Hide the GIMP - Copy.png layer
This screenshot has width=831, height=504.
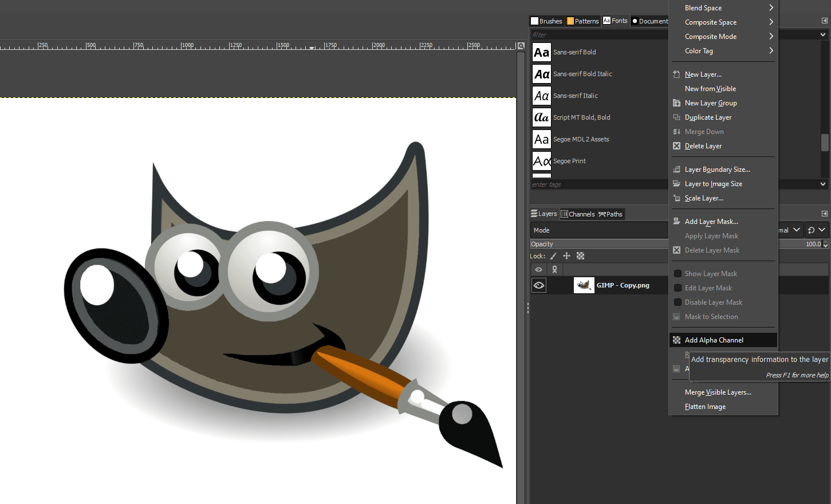(538, 285)
